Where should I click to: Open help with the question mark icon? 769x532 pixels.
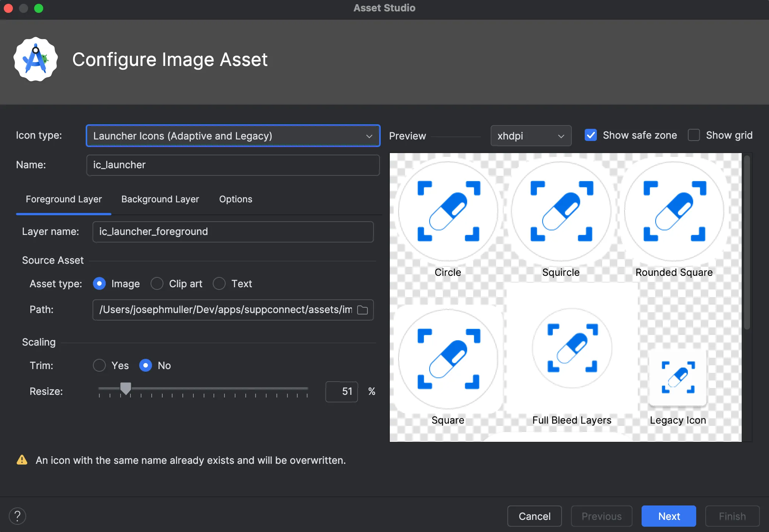click(17, 516)
